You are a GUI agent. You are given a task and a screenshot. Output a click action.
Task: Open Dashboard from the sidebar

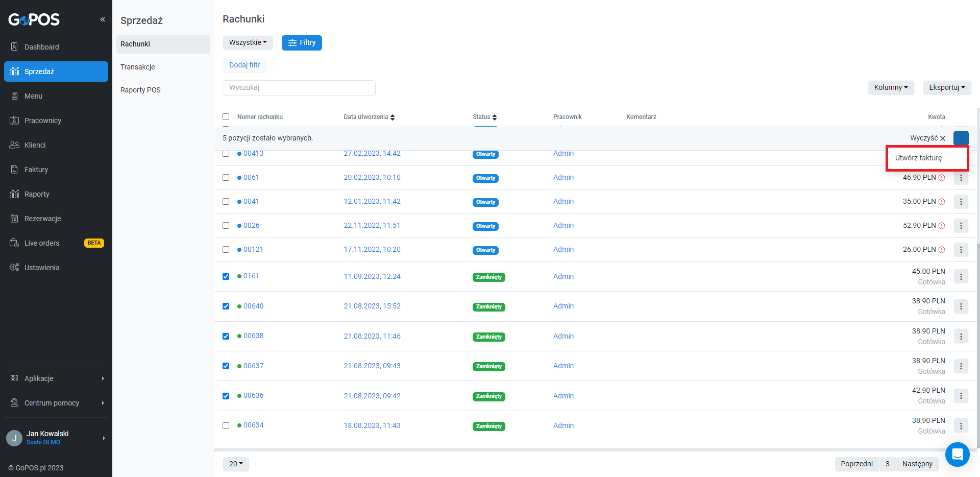point(56,47)
